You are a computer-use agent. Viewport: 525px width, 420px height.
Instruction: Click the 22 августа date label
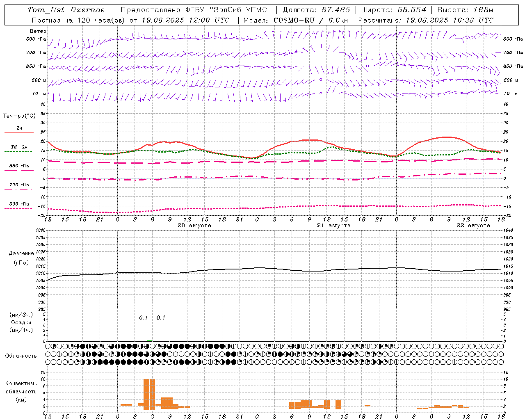click(x=473, y=226)
